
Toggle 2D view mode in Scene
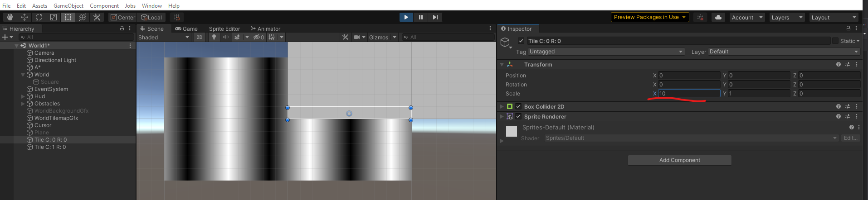click(x=200, y=37)
